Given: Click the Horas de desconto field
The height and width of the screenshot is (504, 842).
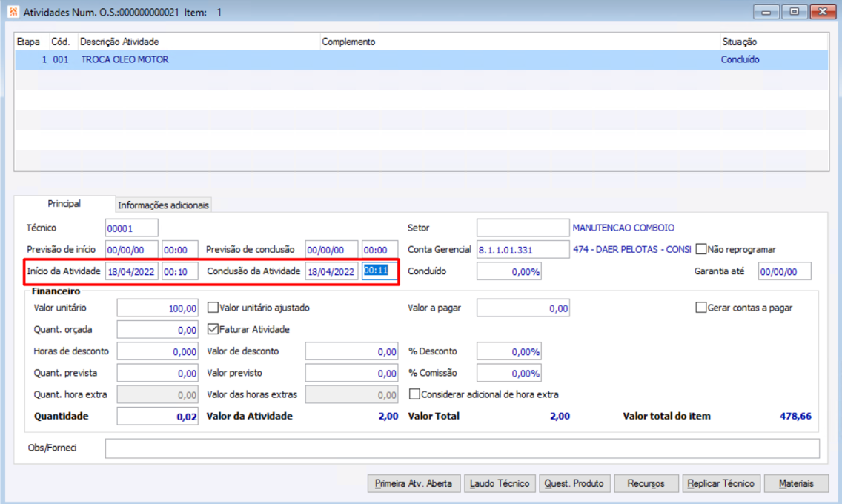Looking at the screenshot, I should coord(157,351).
